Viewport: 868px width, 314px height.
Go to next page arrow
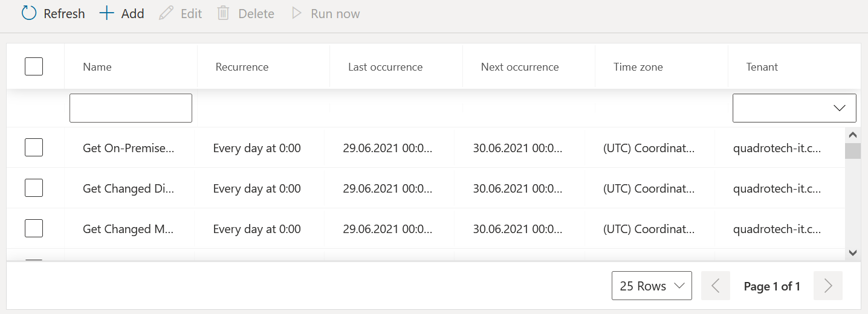[x=828, y=286]
